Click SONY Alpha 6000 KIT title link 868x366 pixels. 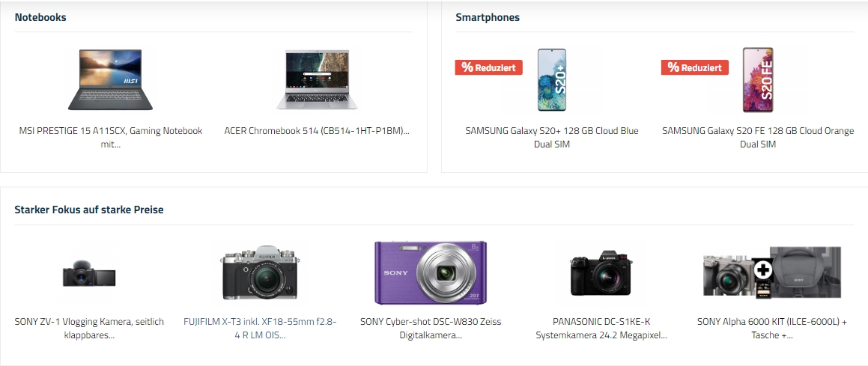(x=772, y=329)
